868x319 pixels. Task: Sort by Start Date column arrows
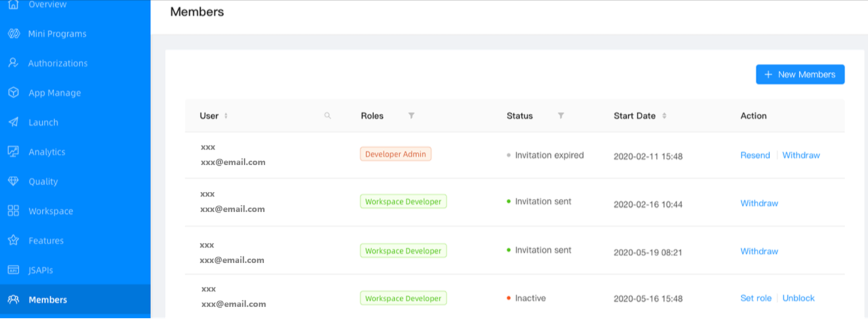(664, 115)
